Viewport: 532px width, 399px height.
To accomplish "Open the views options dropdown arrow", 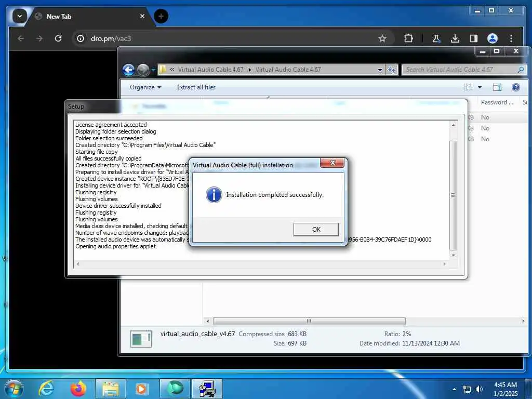I will point(480,87).
